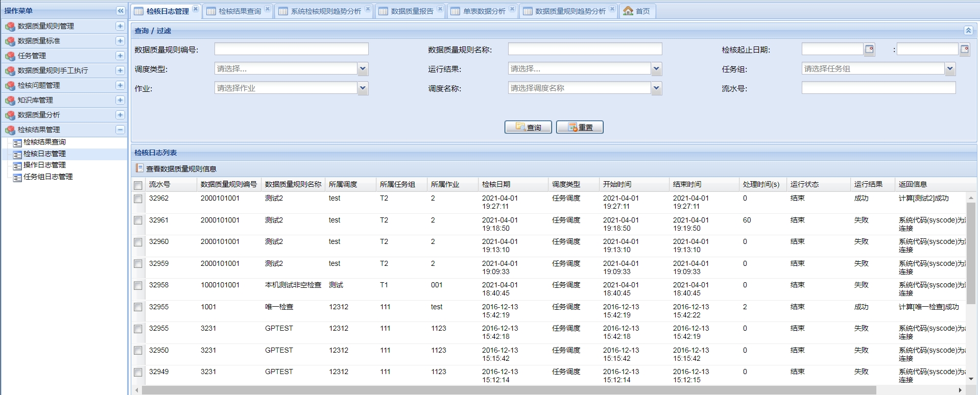
Task: Collapse the 操作菜单 sidebar with double-arrow icon
Action: coord(121,11)
